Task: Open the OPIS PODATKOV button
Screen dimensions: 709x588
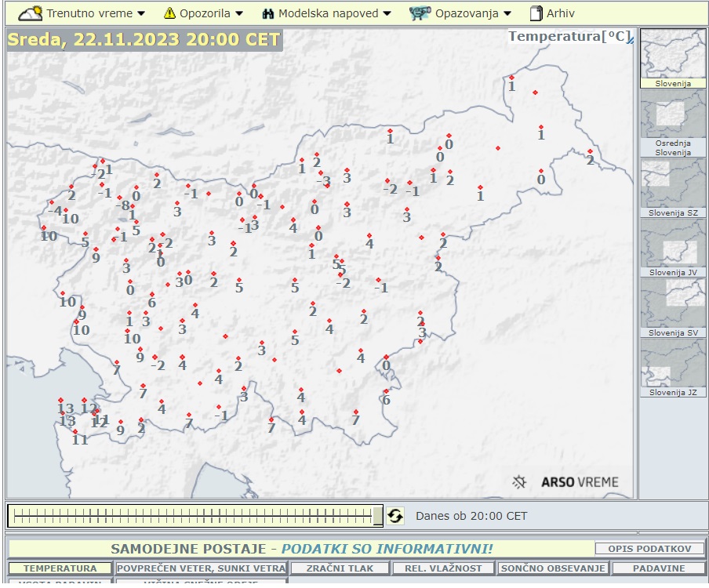Action: tap(649, 549)
